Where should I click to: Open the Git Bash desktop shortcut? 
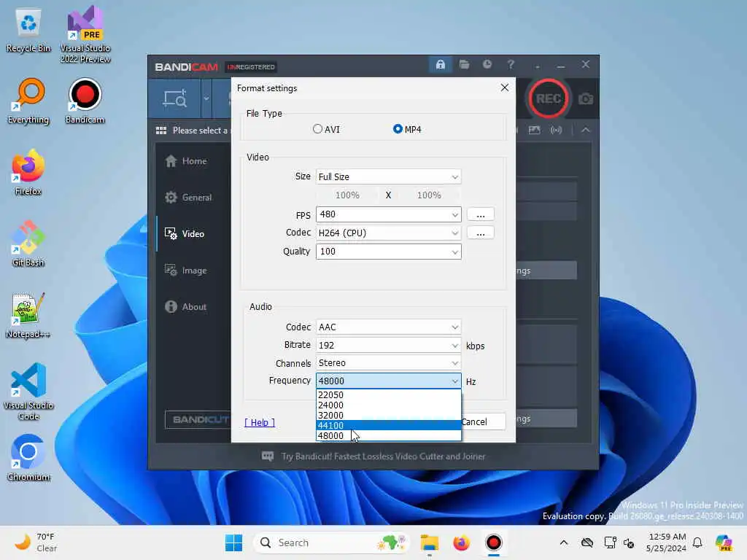(28, 244)
